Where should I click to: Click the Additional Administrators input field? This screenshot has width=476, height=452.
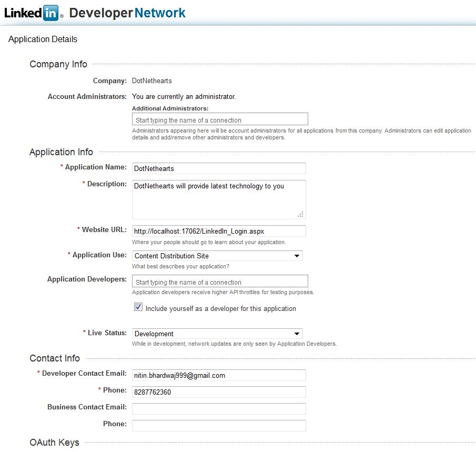pyautogui.click(x=220, y=118)
